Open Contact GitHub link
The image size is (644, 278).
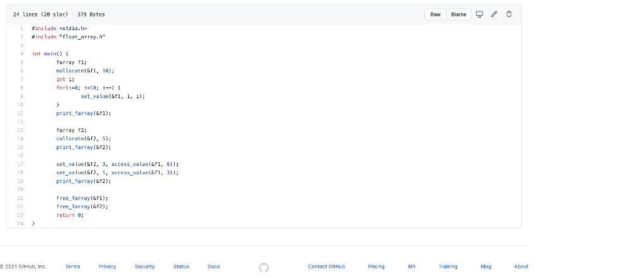[x=326, y=267]
